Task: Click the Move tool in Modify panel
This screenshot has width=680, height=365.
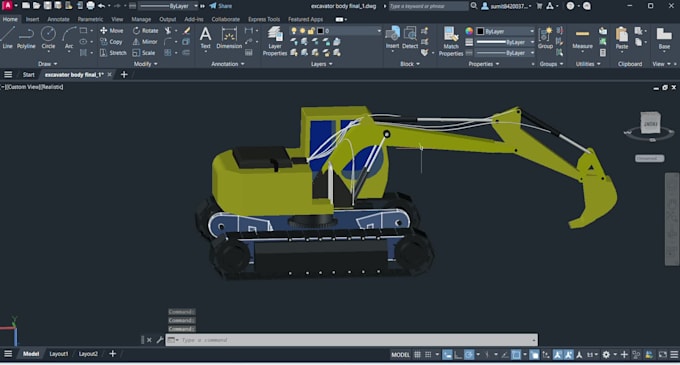Action: tap(112, 31)
